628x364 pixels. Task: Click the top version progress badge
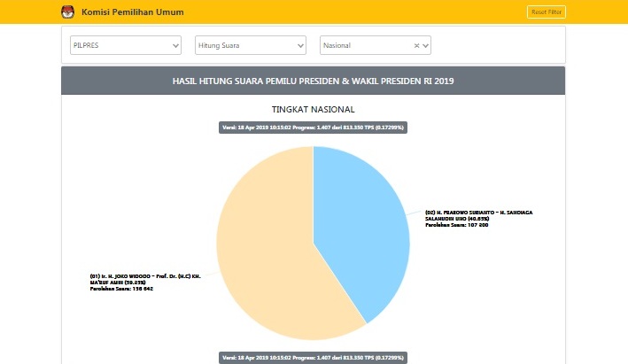313,128
